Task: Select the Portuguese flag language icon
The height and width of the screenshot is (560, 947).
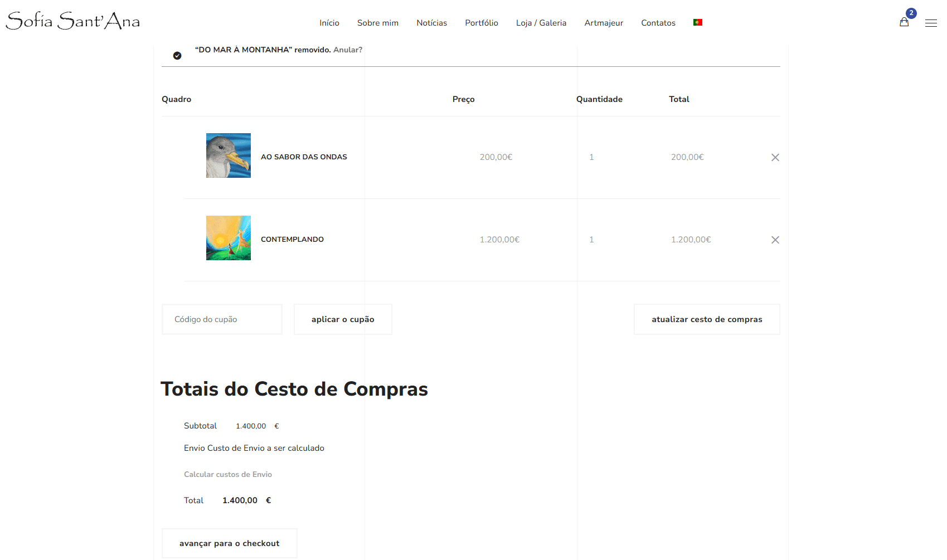Action: coord(697,22)
